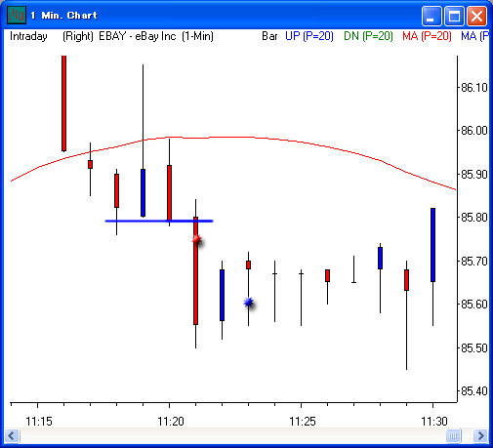Click the chart application icon in title bar
Image resolution: width=493 pixels, height=448 pixels.
pyautogui.click(x=17, y=16)
